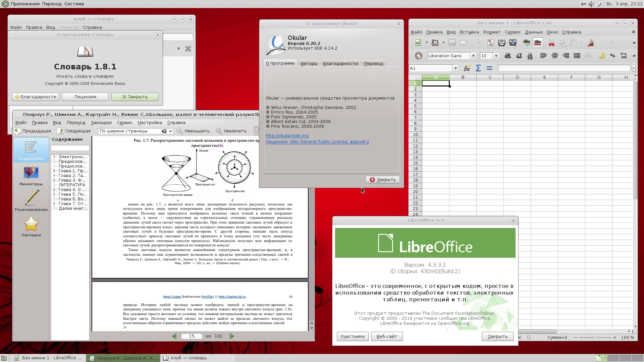Activate Clone Formatting paintbrush icon
Image resolution: width=644 pixels, height=362 pixels.
click(x=591, y=43)
